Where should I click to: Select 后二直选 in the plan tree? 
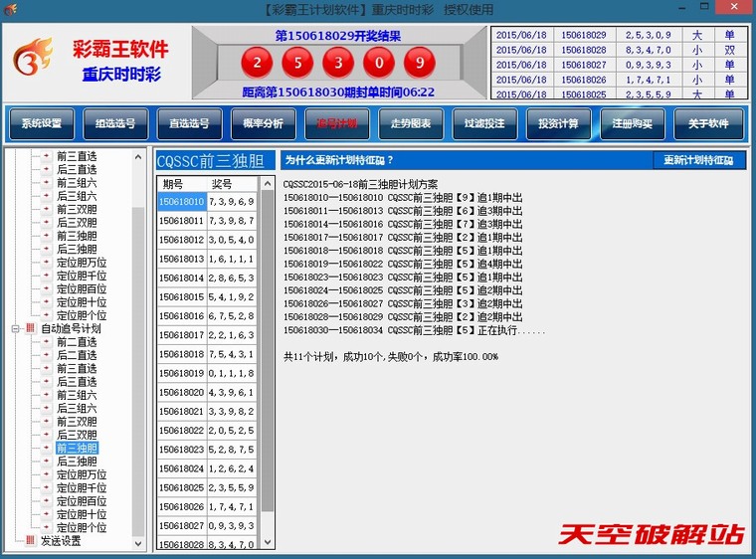click(77, 355)
